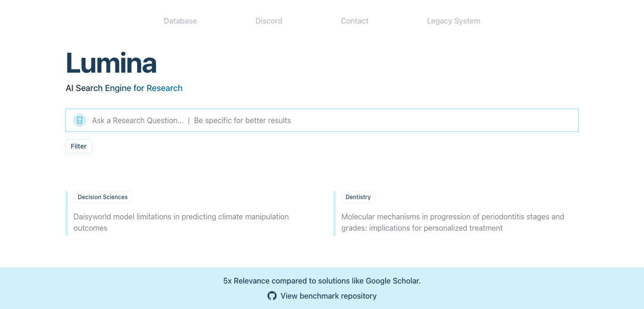Focus the Ask a Research Question field

click(322, 120)
